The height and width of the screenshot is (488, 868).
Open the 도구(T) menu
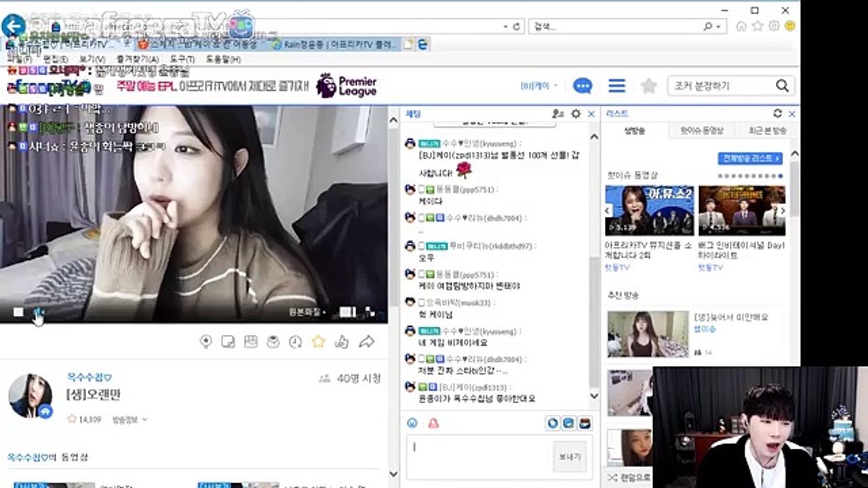pos(182,60)
